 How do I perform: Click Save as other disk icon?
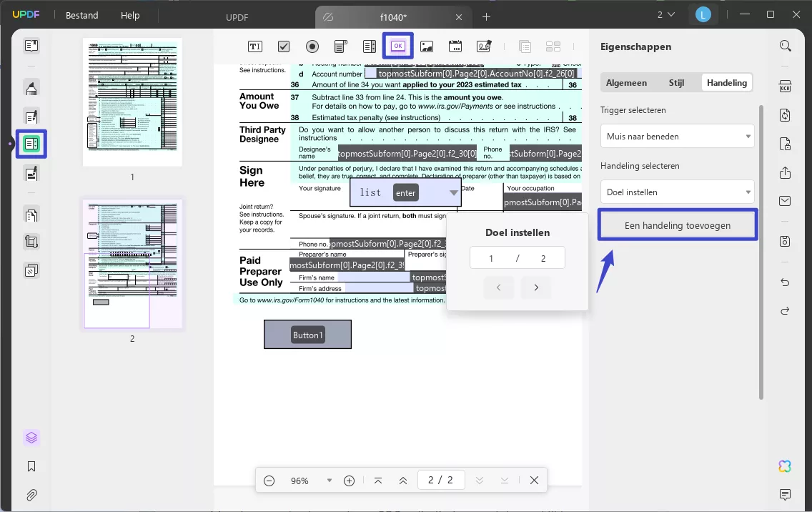(785, 241)
